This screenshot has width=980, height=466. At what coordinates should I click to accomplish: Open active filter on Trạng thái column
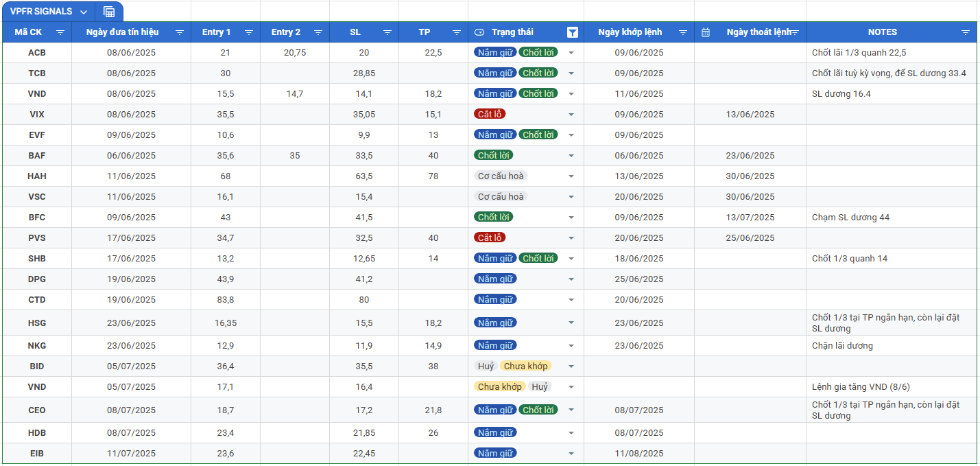point(572,32)
